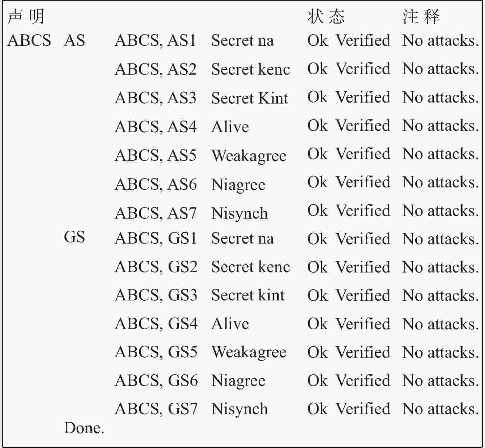The image size is (485, 448).
Task: Click No attacks. comment for ABCS, GS5
Action: click(x=440, y=352)
